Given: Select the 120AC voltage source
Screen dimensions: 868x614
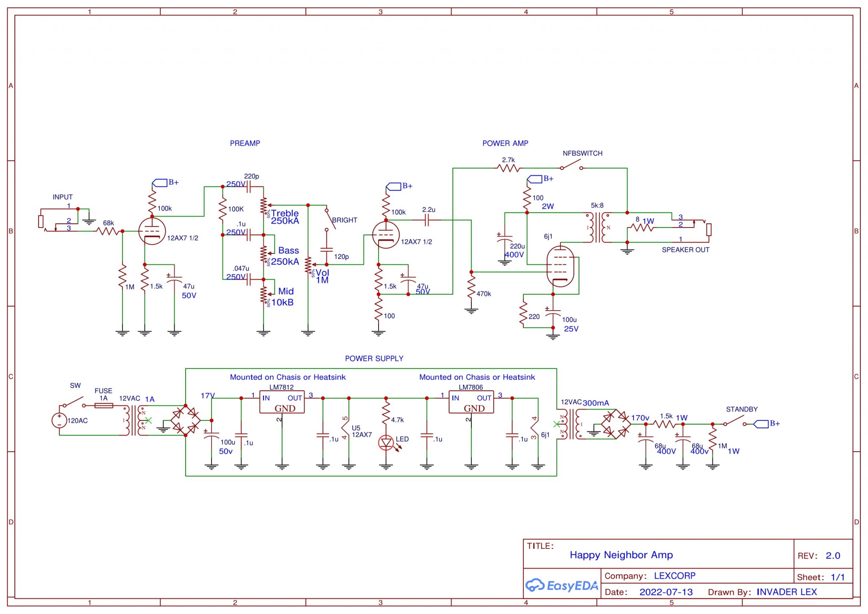Looking at the screenshot, I should 59,420.
